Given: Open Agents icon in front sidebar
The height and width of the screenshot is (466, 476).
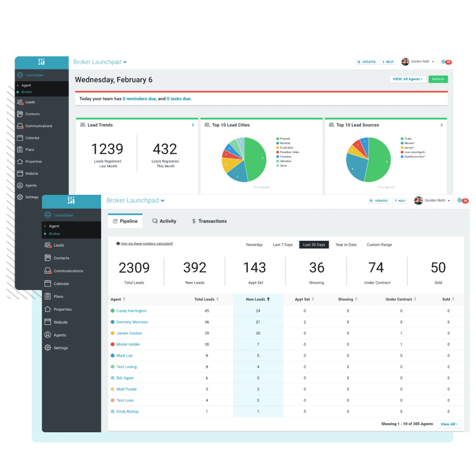Looking at the screenshot, I should click(48, 335).
